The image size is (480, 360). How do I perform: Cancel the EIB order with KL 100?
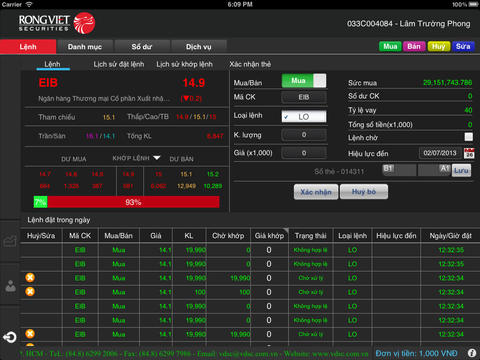click(30, 292)
